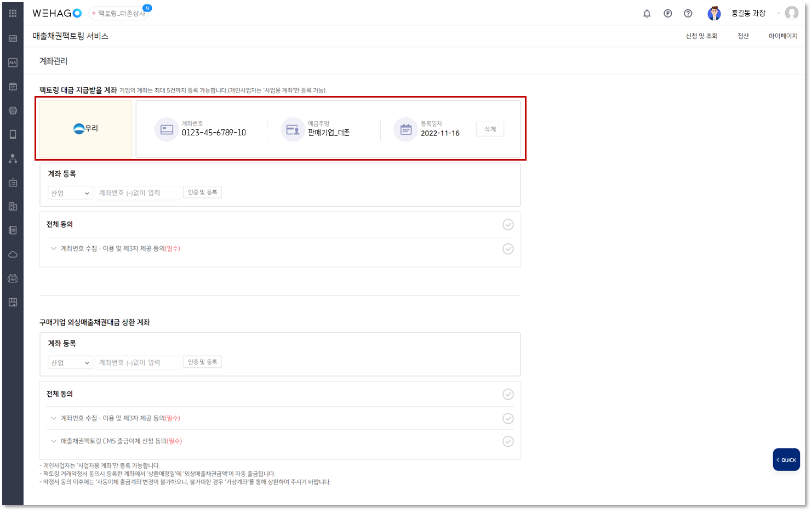Select the organization chart icon
The image size is (812, 512).
tap(12, 158)
